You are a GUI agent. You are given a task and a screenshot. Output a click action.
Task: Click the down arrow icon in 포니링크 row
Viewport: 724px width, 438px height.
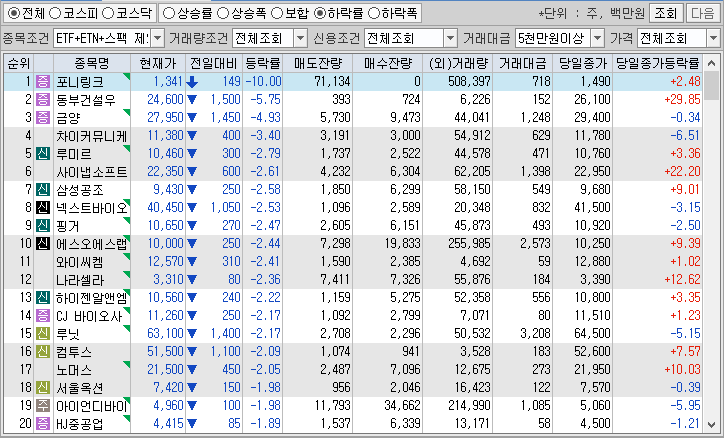click(192, 82)
